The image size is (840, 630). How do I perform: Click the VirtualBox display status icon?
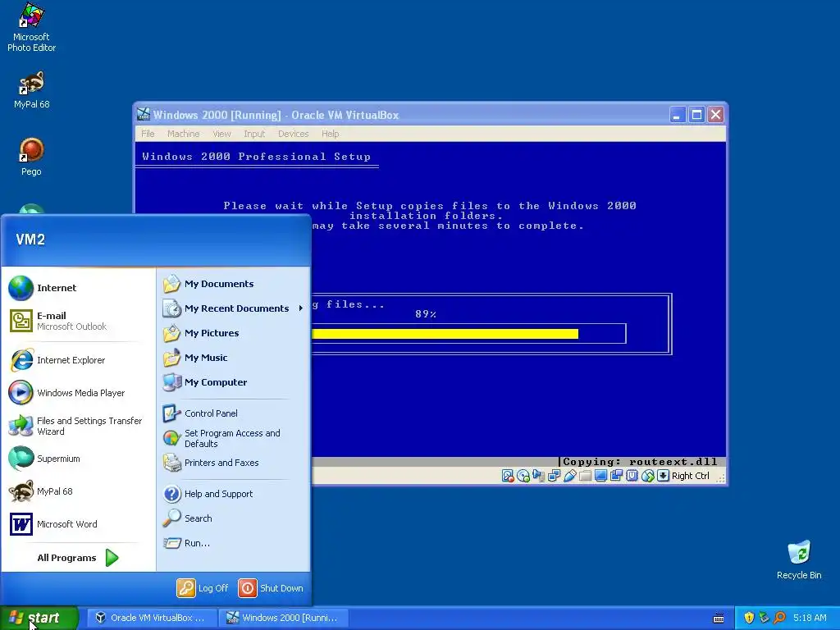coord(601,476)
